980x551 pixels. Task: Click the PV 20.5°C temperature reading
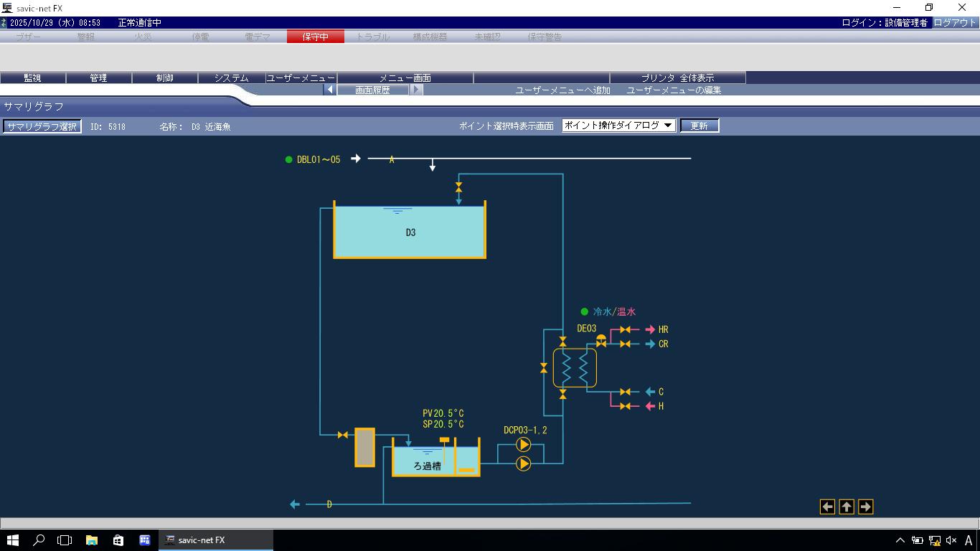point(443,413)
